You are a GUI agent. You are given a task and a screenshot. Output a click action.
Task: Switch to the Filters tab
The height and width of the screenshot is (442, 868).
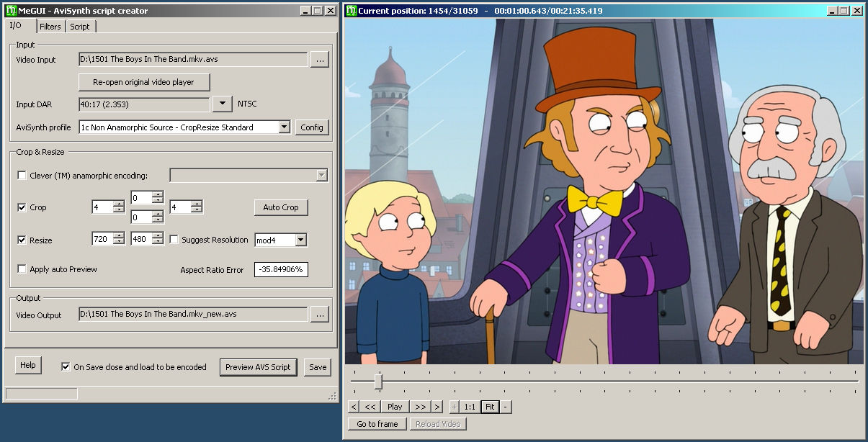(x=50, y=27)
